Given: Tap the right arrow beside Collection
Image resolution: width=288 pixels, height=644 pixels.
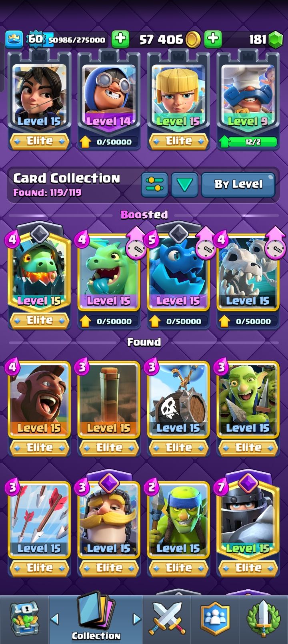Looking at the screenshot, I should pos(137,619).
